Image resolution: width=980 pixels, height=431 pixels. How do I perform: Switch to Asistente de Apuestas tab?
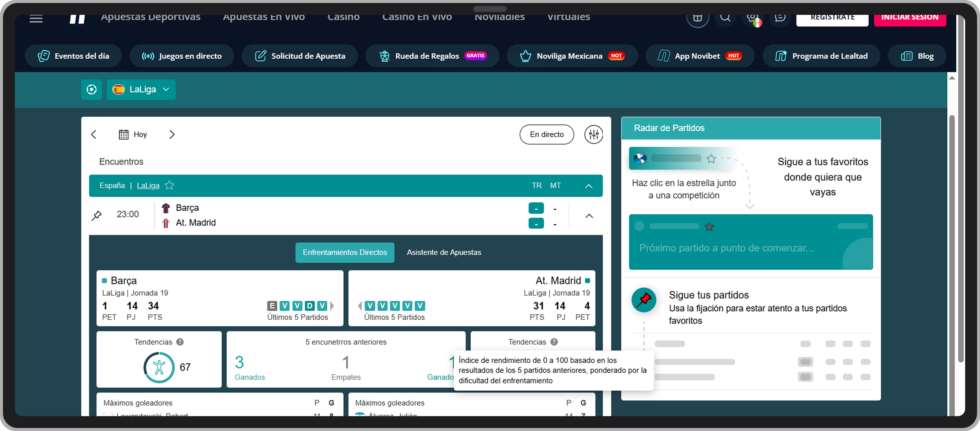coord(444,252)
